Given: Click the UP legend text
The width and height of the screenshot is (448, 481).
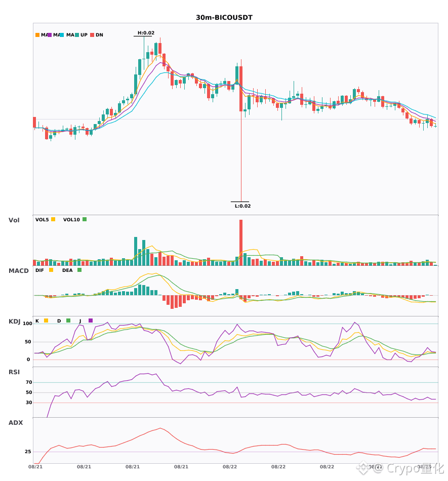Looking at the screenshot, I should [84, 35].
